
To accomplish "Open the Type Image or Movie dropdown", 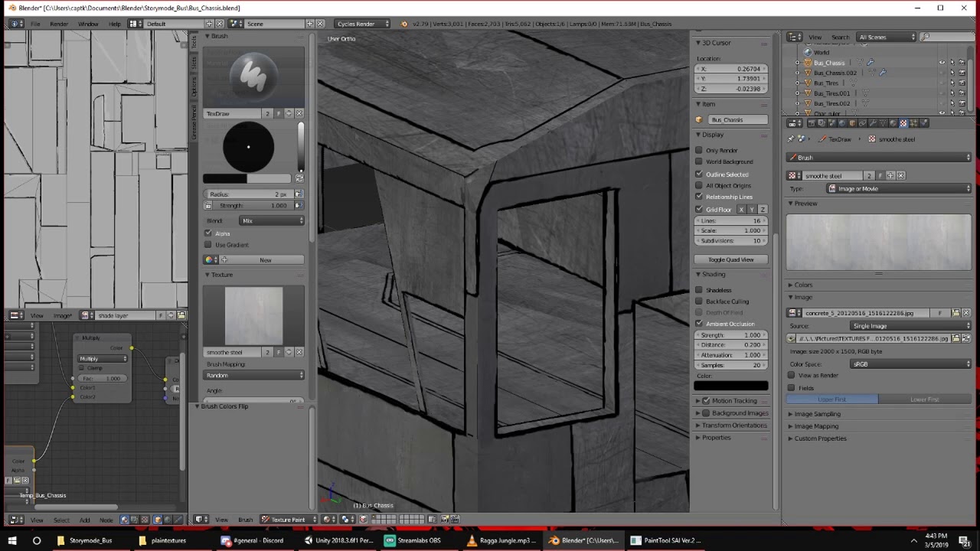I will tap(898, 188).
